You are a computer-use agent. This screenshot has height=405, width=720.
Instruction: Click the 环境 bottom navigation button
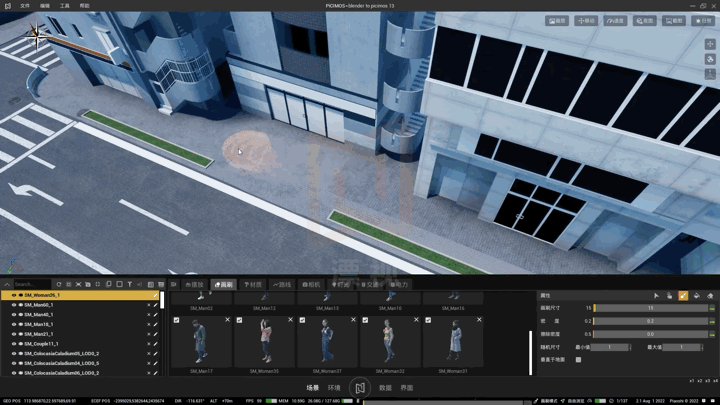click(x=334, y=388)
